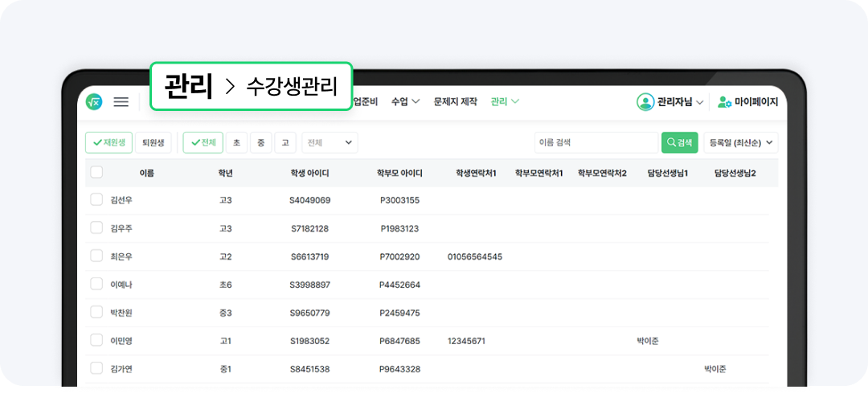
Task: Click the 이름 검색 input field
Action: tap(596, 143)
